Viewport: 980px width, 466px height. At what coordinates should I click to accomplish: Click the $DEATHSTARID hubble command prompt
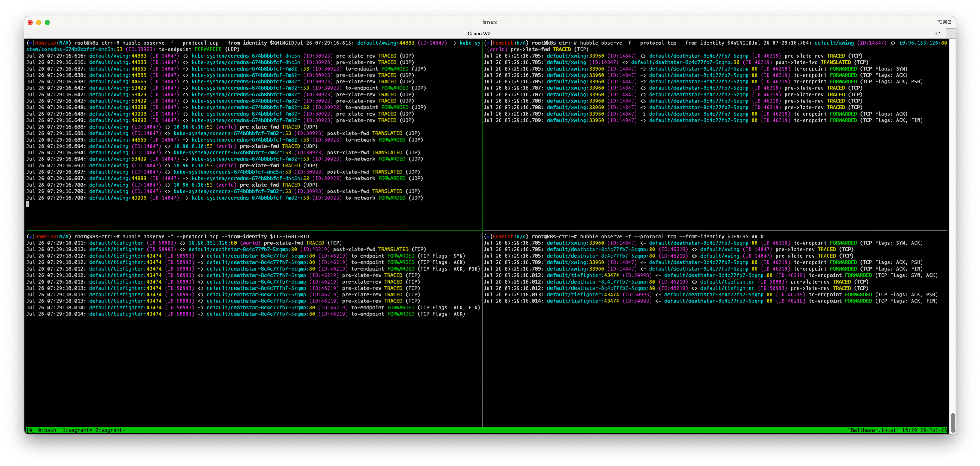coord(624,237)
